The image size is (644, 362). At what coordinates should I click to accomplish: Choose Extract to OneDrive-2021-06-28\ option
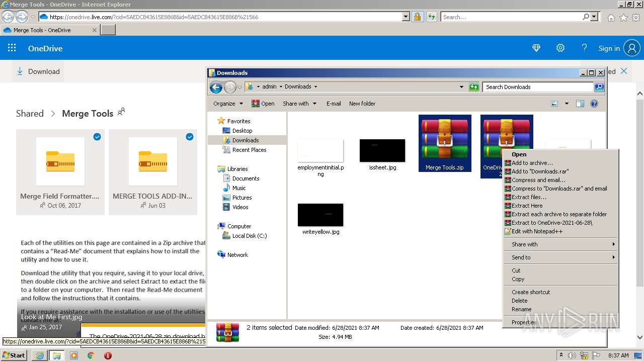pyautogui.click(x=560, y=223)
